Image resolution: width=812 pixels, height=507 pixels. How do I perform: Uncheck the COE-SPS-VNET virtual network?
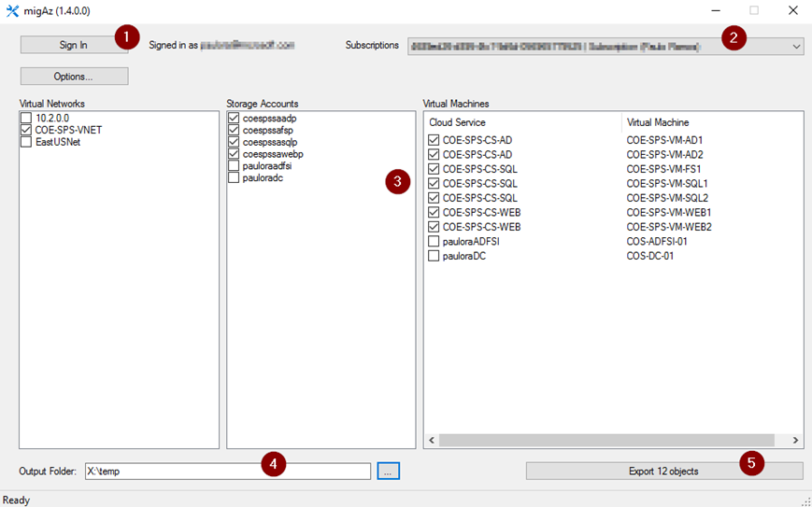pyautogui.click(x=26, y=131)
